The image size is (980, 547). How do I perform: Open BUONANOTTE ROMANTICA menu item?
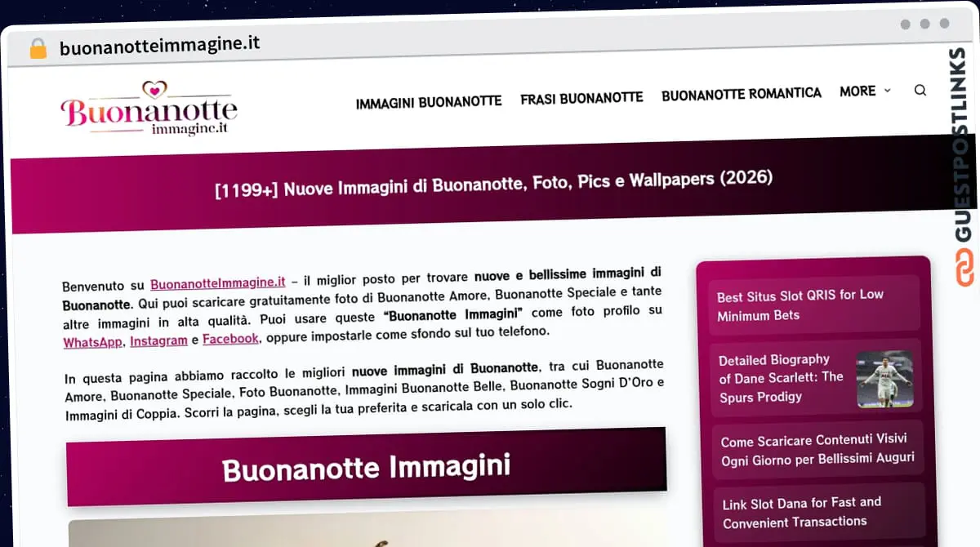click(x=742, y=94)
